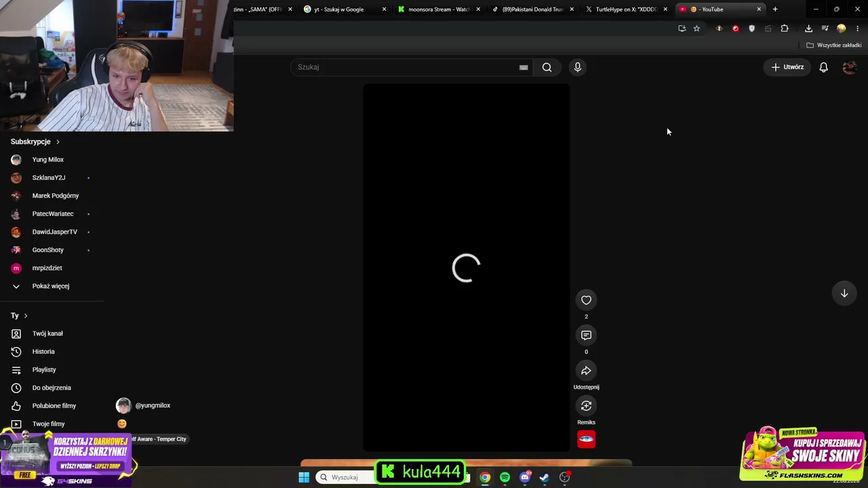The height and width of the screenshot is (488, 868).
Task: Start voice search with the microphone
Action: pyautogui.click(x=578, y=67)
